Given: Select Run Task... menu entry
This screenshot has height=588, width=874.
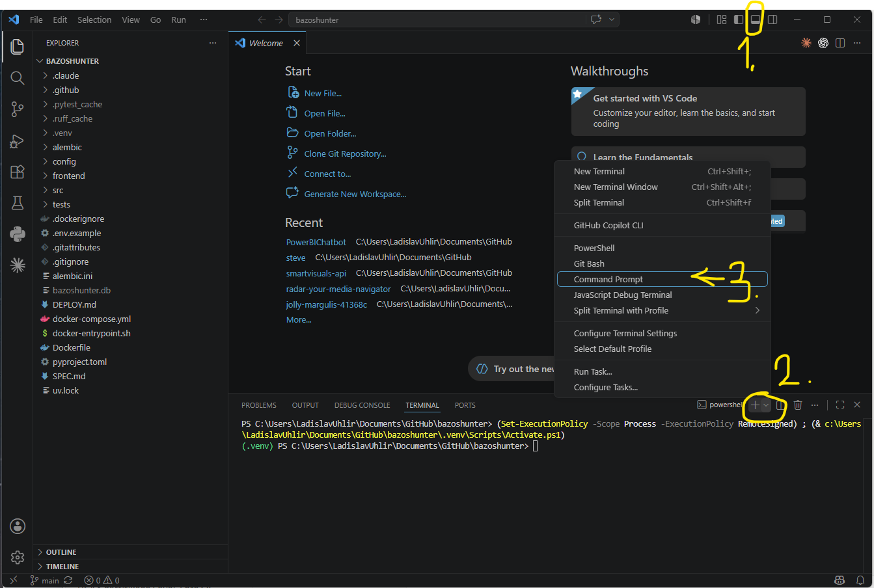Looking at the screenshot, I should tap(662, 371).
